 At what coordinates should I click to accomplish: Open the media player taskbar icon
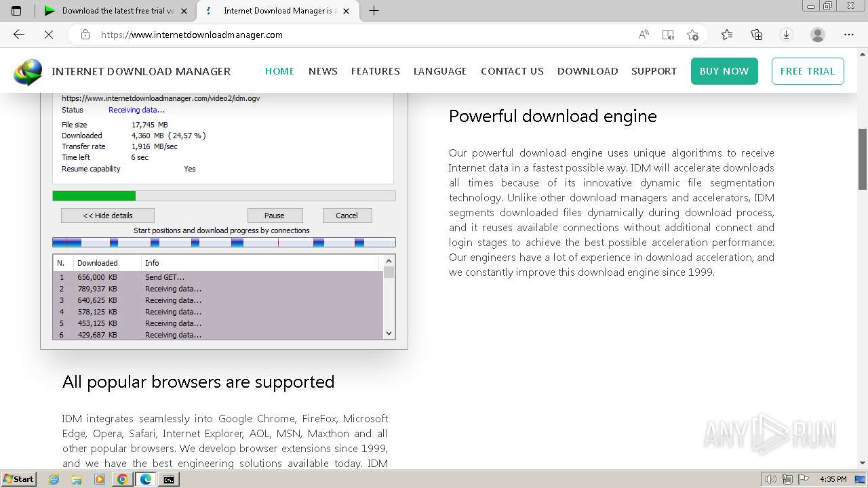pos(100,479)
